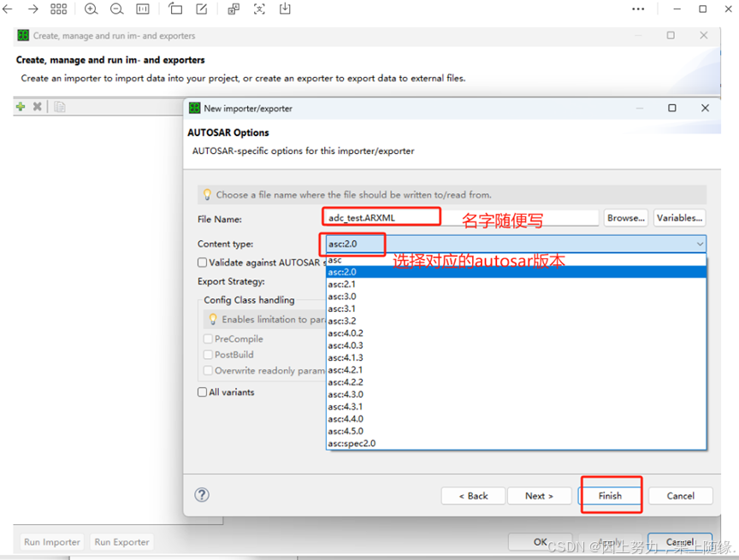Toggle Overwrite readonly parameters checkbox
739x560 pixels.
(208, 371)
